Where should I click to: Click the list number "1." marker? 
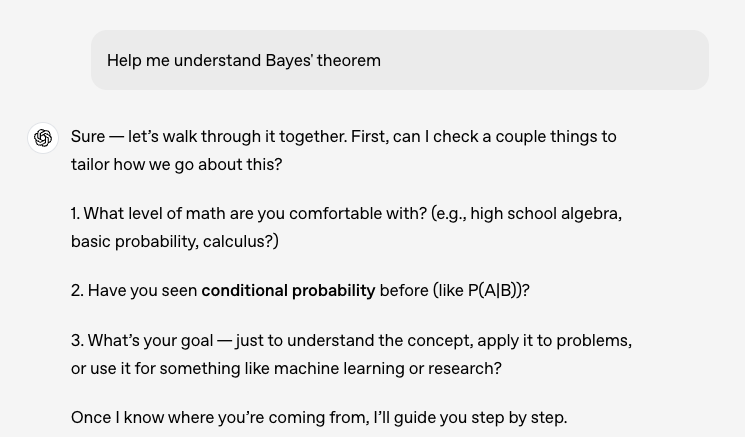[76, 214]
